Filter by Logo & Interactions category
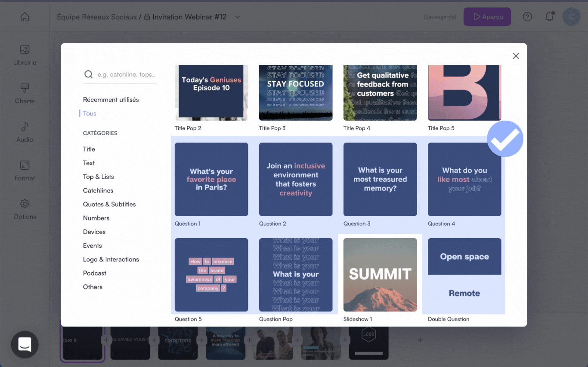This screenshot has height=367, width=588. point(111,259)
